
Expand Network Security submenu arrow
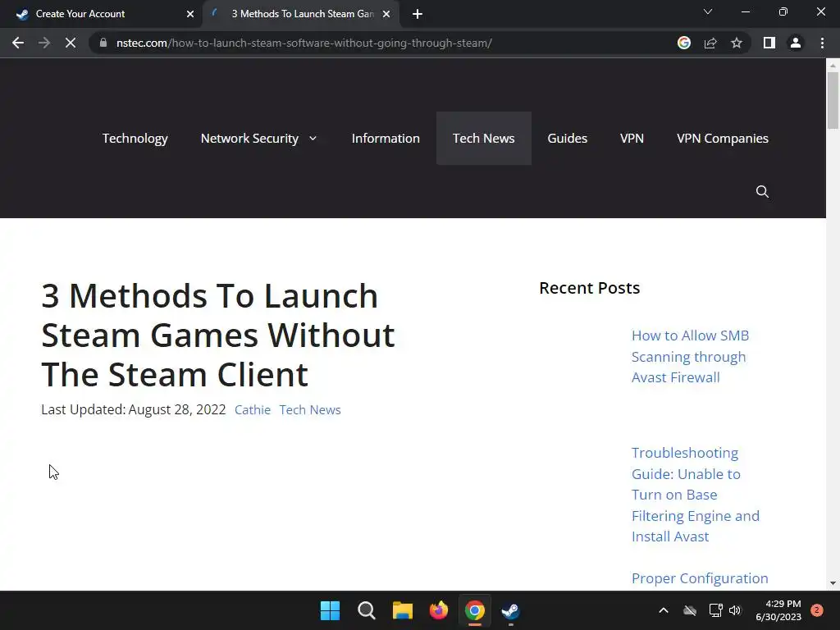(x=313, y=138)
